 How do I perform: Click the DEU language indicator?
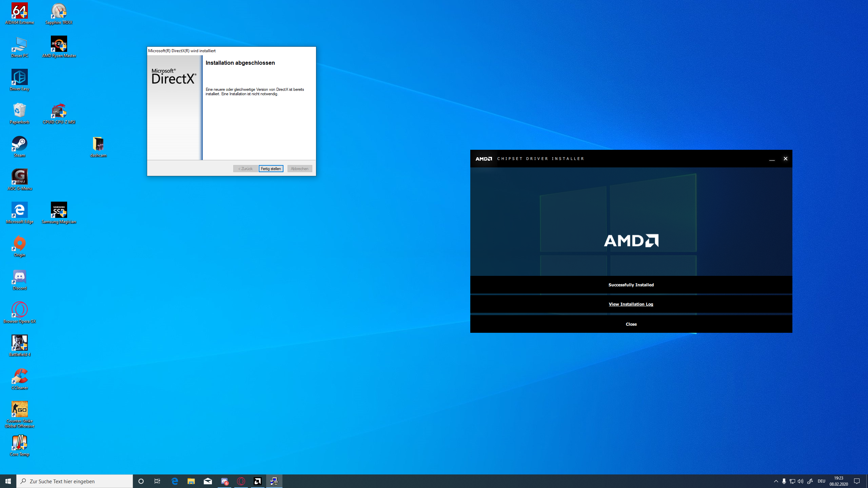tap(821, 481)
